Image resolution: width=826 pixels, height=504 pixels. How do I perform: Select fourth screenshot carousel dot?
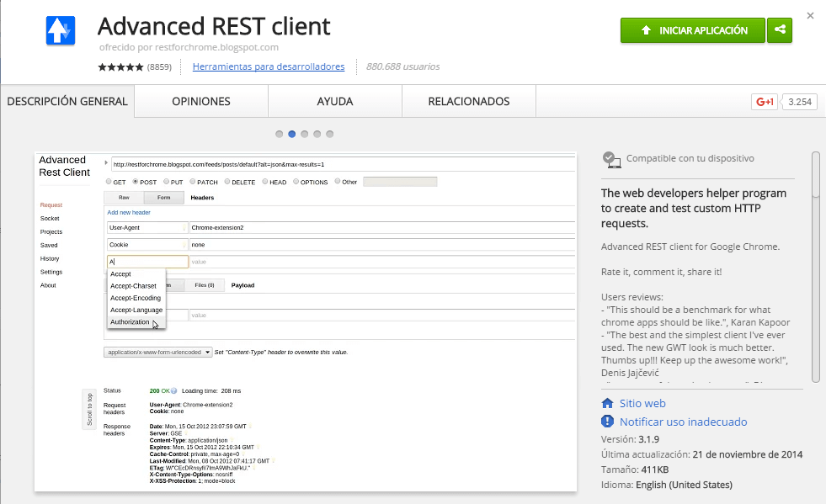(317, 134)
